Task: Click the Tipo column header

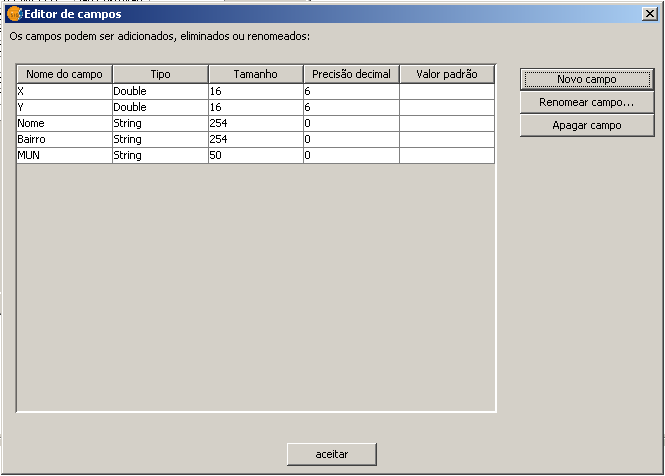Action: pyautogui.click(x=160, y=74)
